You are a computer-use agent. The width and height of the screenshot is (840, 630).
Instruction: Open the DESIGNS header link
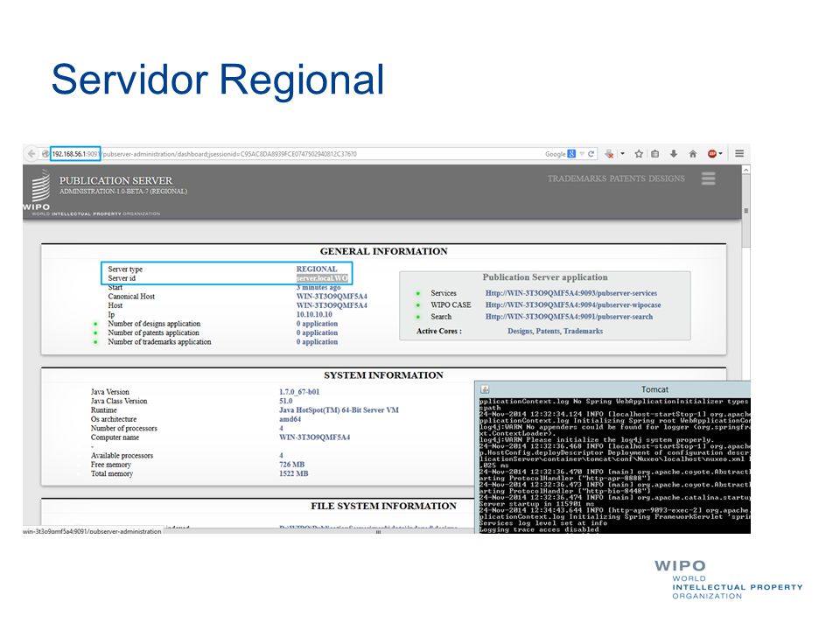tap(667, 178)
